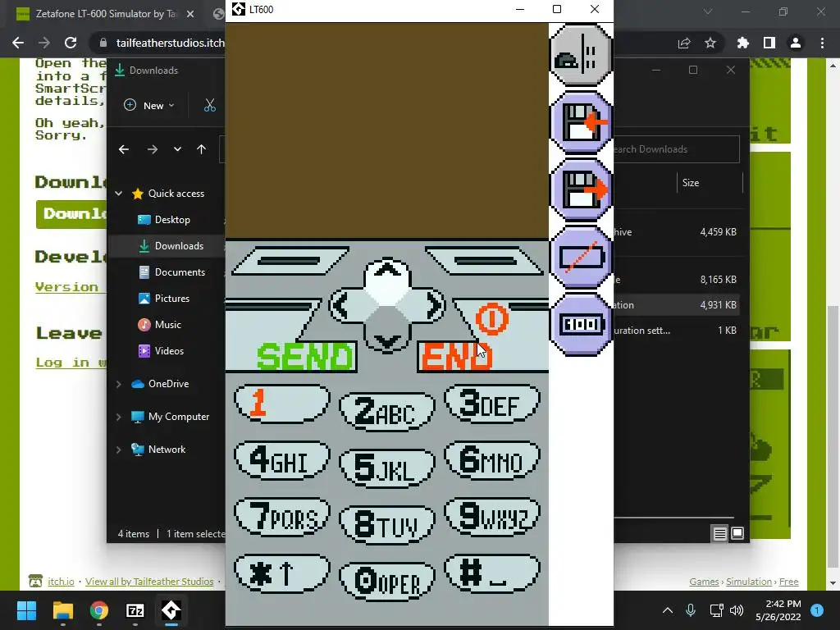Screen dimensions: 840x630
Task: Click the floppy disk load icon with left arrow
Action: 582,122
